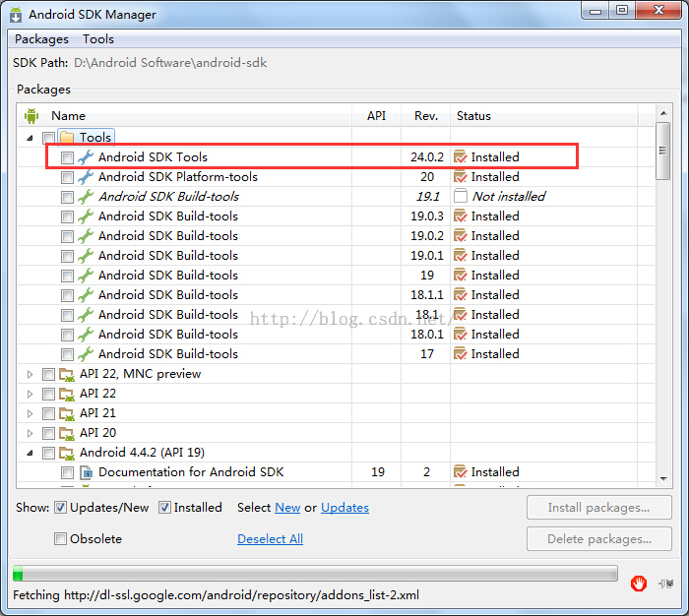The width and height of the screenshot is (689, 616).
Task: Click the vertical scrollbar thumb
Action: click(x=663, y=152)
